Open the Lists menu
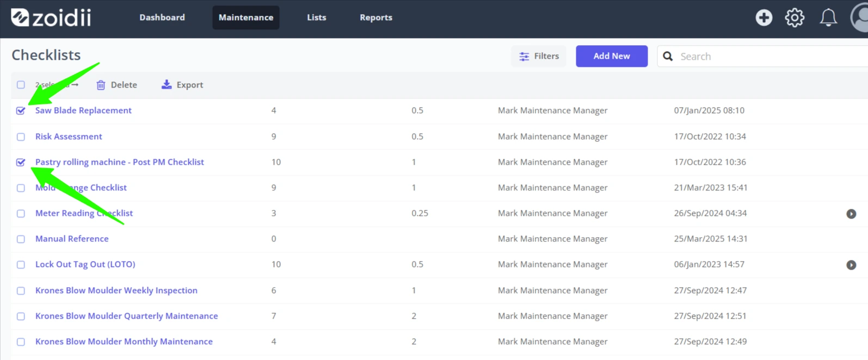The image size is (868, 360). [317, 17]
